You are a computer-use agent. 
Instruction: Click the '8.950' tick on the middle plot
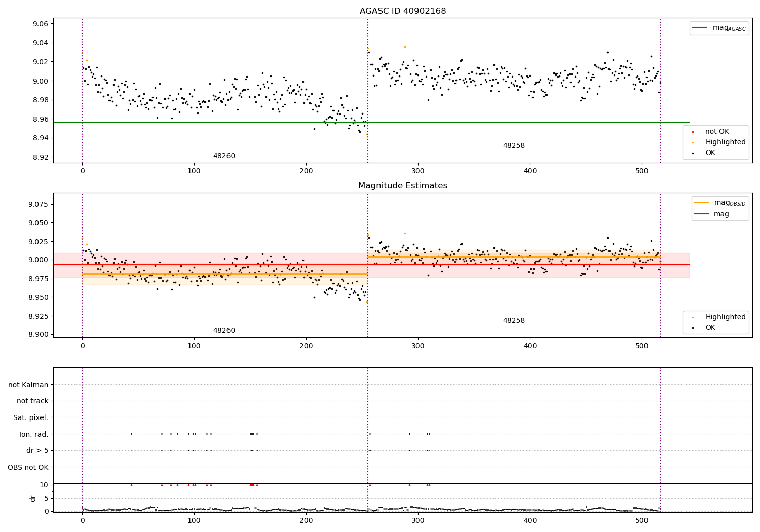(38, 297)
